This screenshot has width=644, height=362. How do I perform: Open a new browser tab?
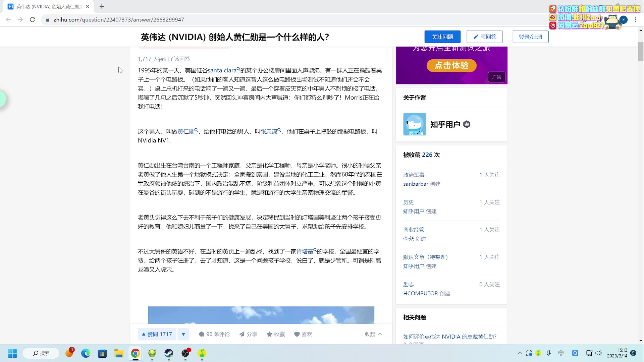click(102, 6)
